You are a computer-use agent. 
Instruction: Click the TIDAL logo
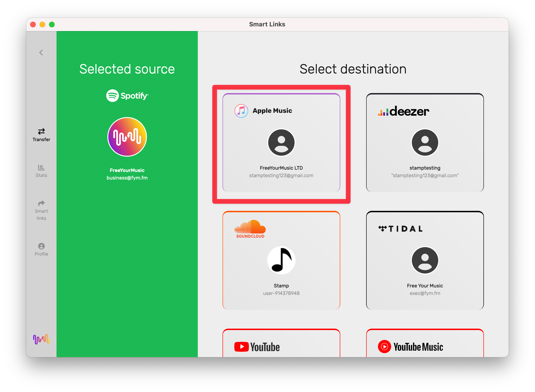click(x=401, y=229)
